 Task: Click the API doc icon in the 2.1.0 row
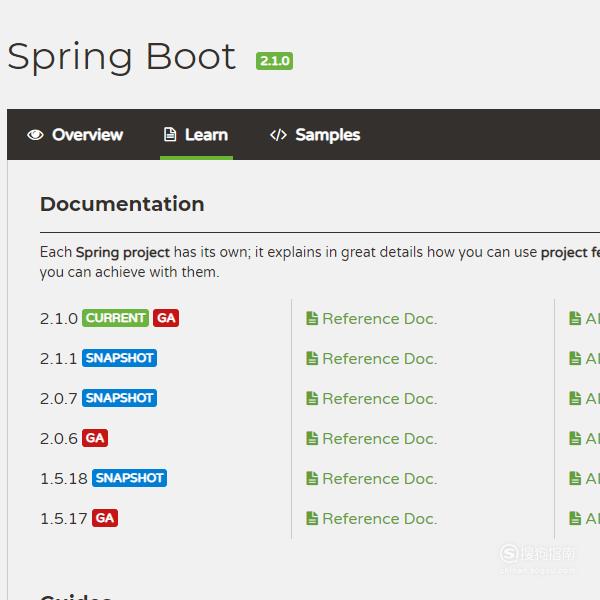tap(575, 318)
